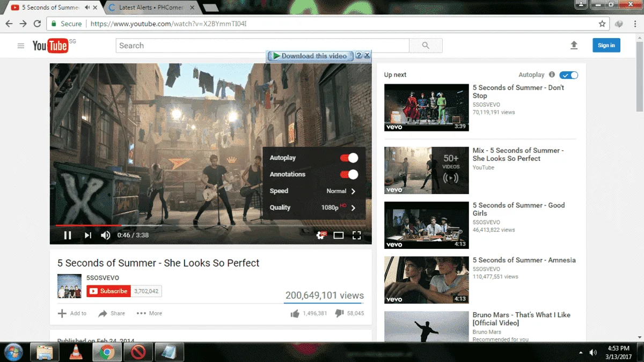Open Bruno Mars That's What I Like title

click(522, 319)
